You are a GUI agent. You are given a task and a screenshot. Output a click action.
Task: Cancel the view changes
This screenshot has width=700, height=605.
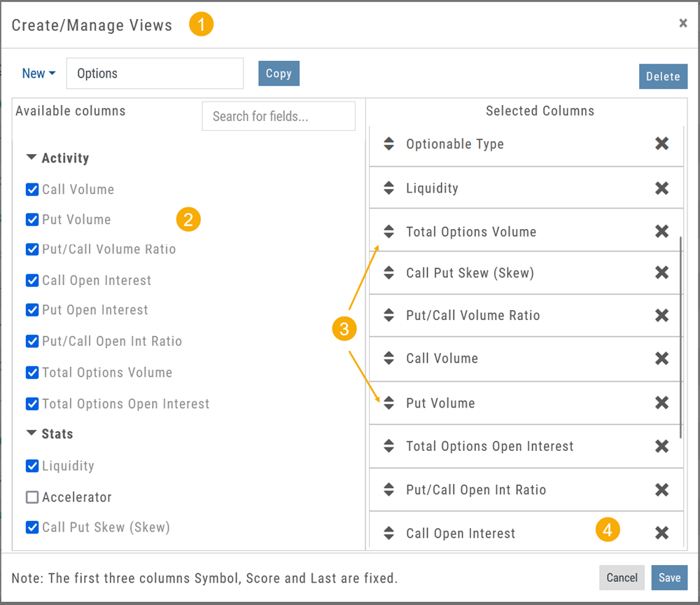pos(622,578)
